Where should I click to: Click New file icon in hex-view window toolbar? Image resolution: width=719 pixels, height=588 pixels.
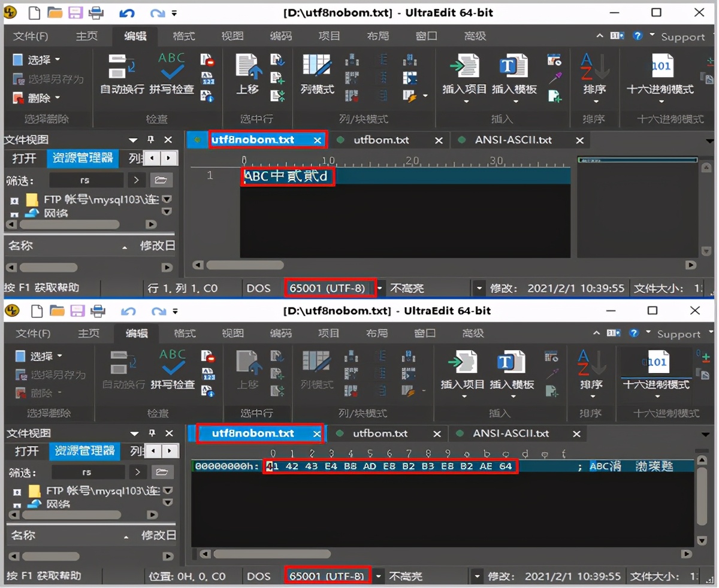click(38, 310)
